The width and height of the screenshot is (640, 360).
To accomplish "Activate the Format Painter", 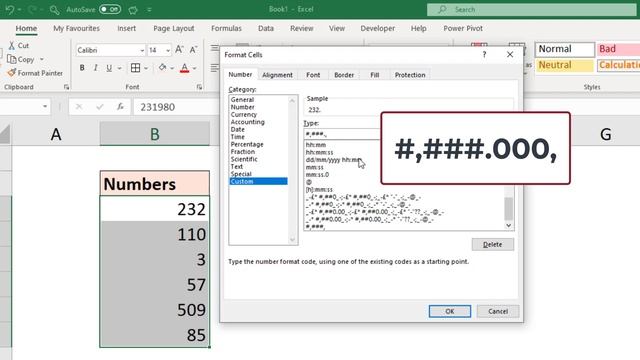I will point(35,73).
